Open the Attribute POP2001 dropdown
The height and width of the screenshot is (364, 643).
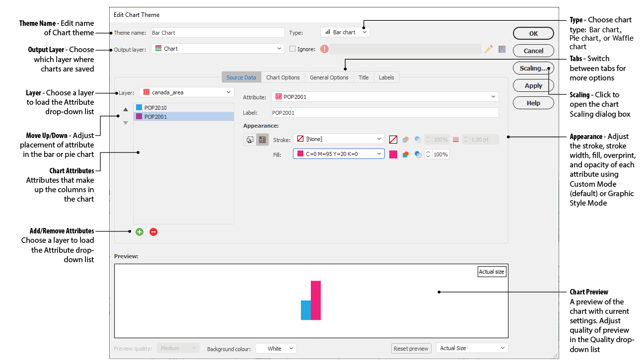[385, 97]
